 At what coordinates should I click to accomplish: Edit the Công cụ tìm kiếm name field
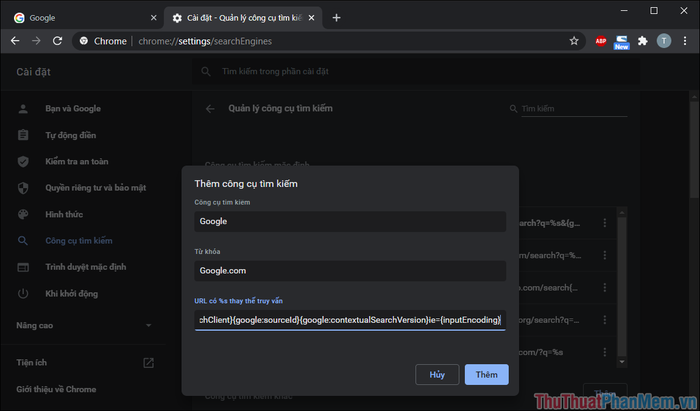tap(350, 221)
